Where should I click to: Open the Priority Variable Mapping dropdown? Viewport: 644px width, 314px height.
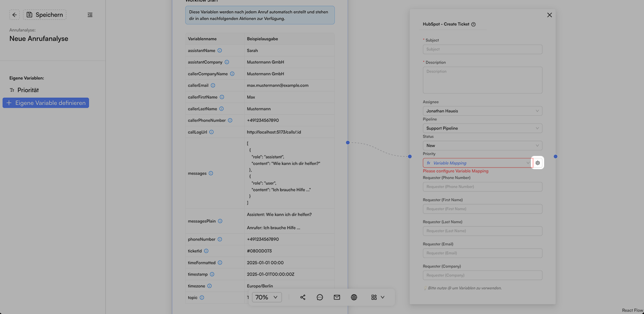pyautogui.click(x=478, y=163)
